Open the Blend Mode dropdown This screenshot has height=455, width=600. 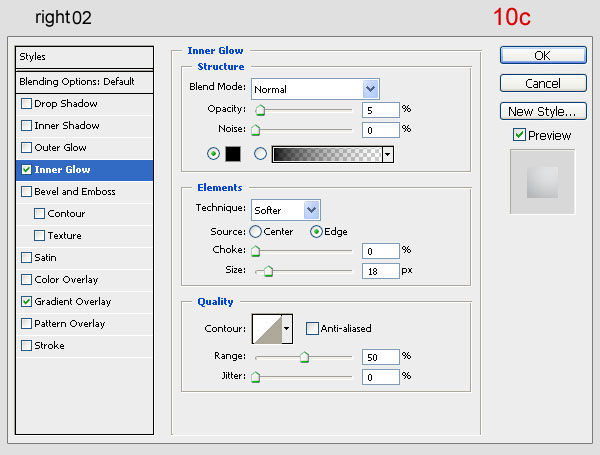[x=315, y=88]
